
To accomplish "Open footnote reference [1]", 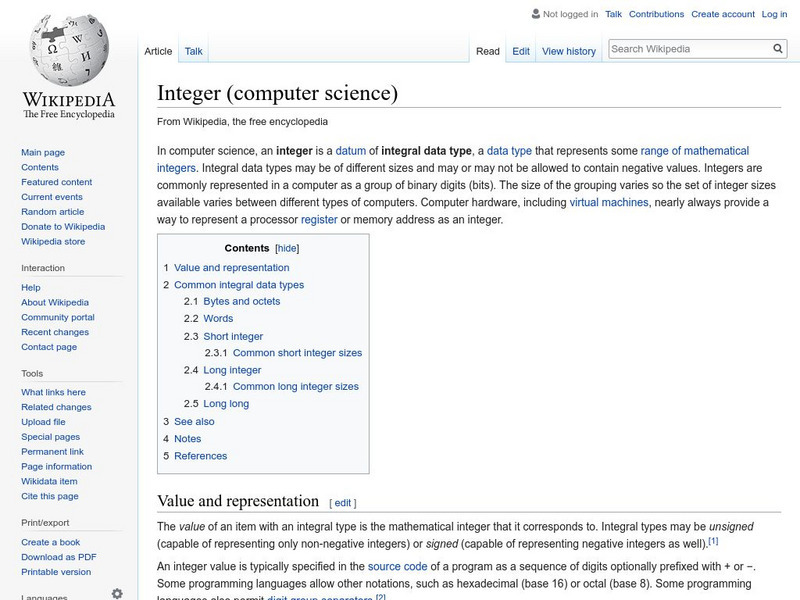I will [713, 541].
